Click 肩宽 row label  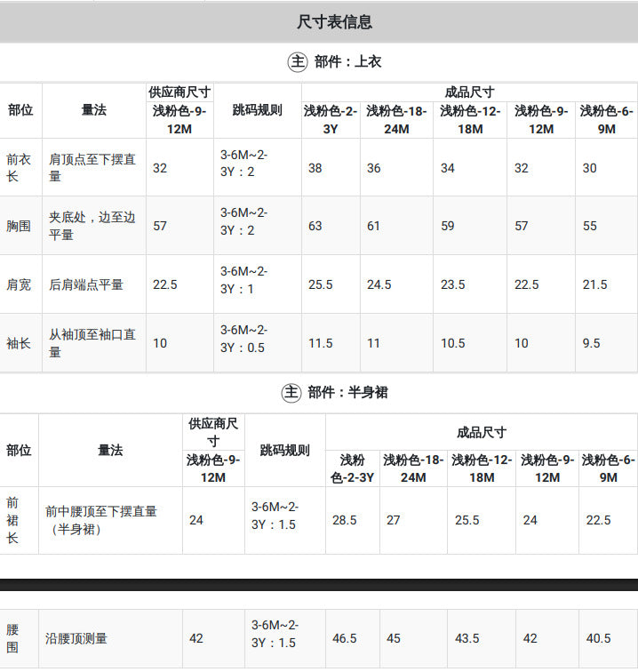pyautogui.click(x=19, y=284)
